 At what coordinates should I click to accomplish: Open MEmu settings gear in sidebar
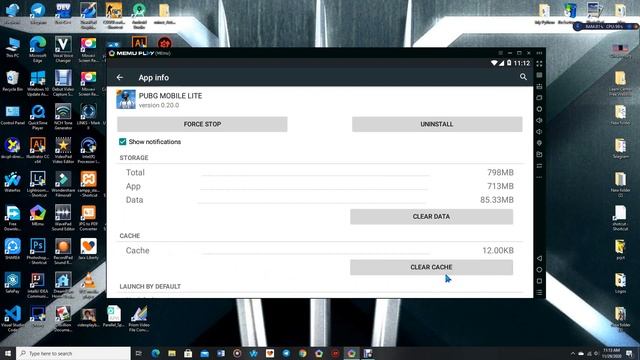pos(539,109)
